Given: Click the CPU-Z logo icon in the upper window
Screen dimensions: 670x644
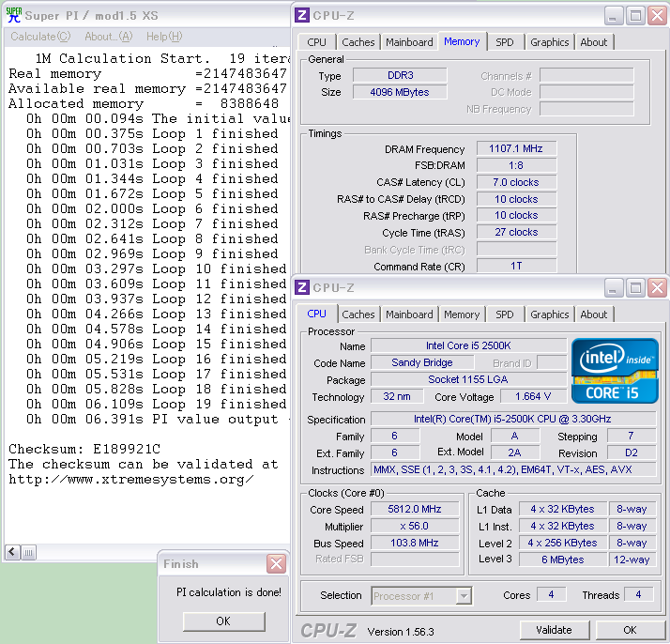Looking at the screenshot, I should (x=301, y=15).
